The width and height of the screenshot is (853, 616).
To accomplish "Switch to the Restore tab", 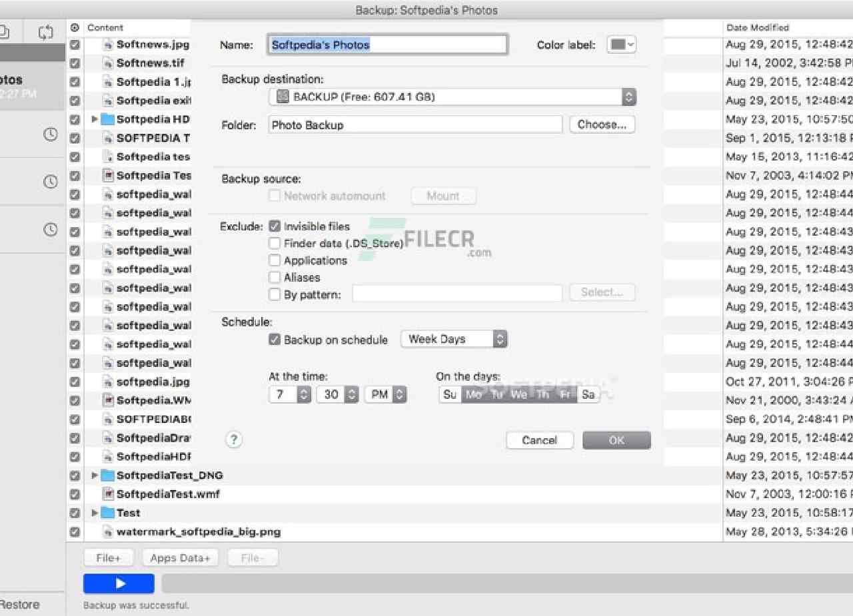I will tap(20, 605).
